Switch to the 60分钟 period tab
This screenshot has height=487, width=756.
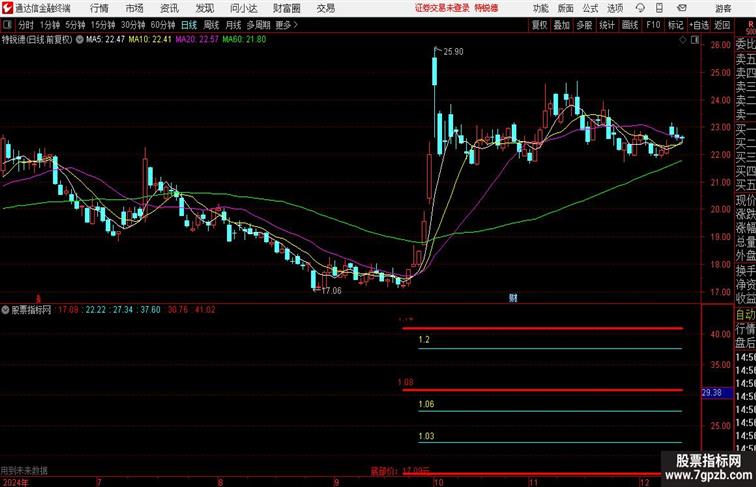click(x=163, y=25)
